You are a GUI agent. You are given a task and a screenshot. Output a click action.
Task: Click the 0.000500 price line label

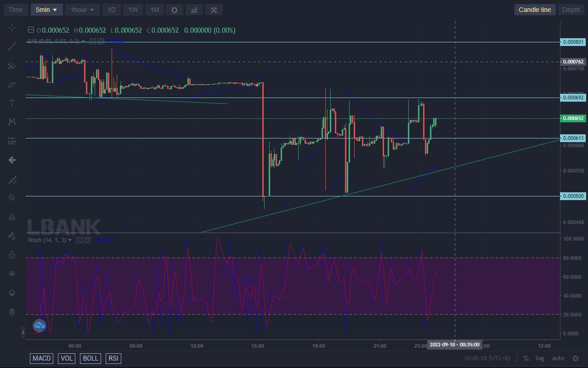pyautogui.click(x=573, y=196)
